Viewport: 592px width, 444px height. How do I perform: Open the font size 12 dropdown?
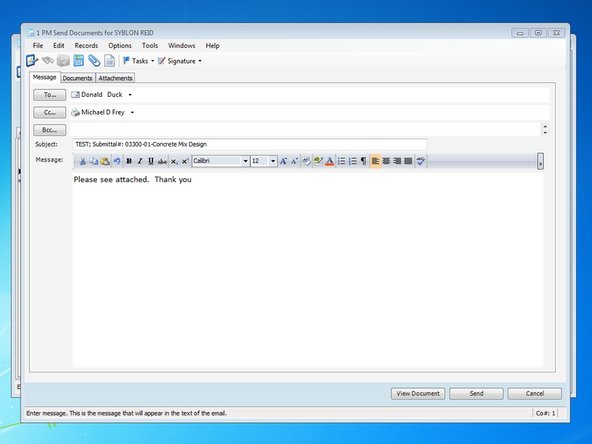coord(273,161)
